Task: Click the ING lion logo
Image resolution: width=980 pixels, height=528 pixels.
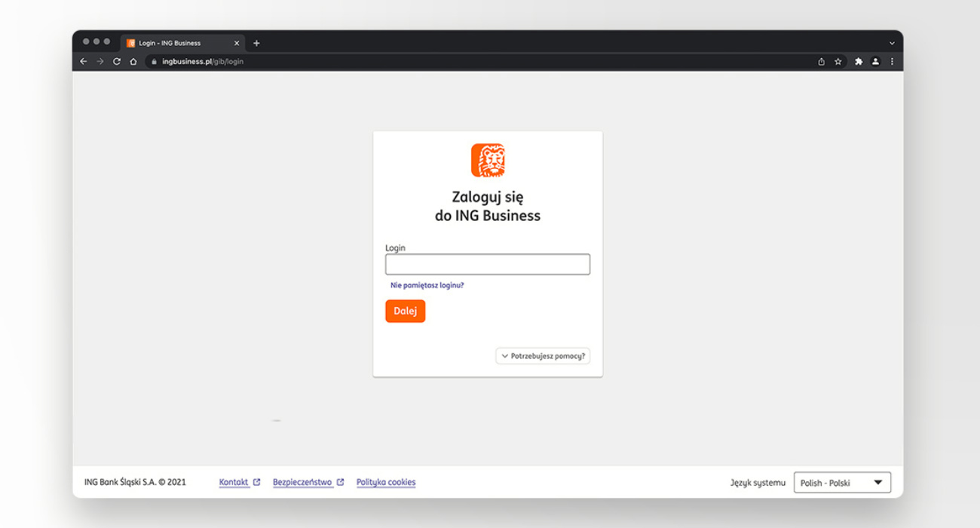Action: (488, 161)
